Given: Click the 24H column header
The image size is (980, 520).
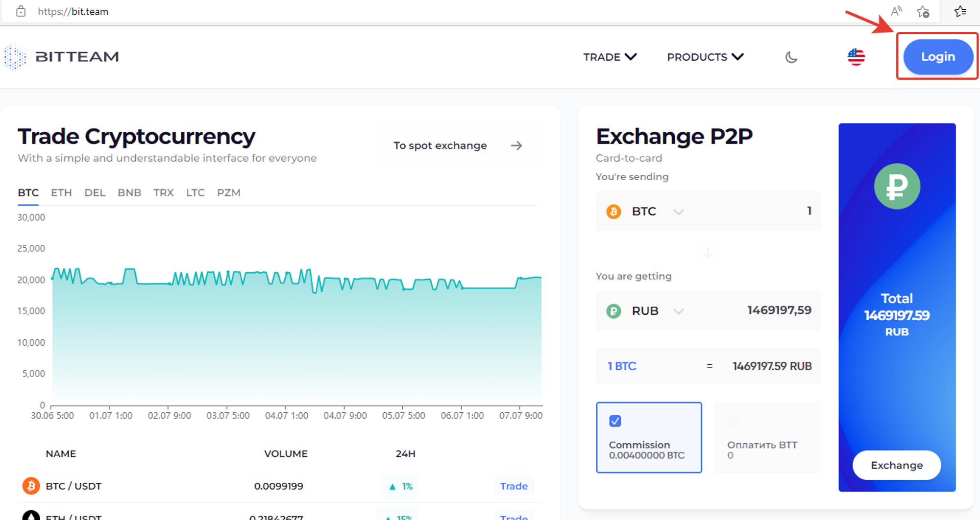Looking at the screenshot, I should pos(405,454).
